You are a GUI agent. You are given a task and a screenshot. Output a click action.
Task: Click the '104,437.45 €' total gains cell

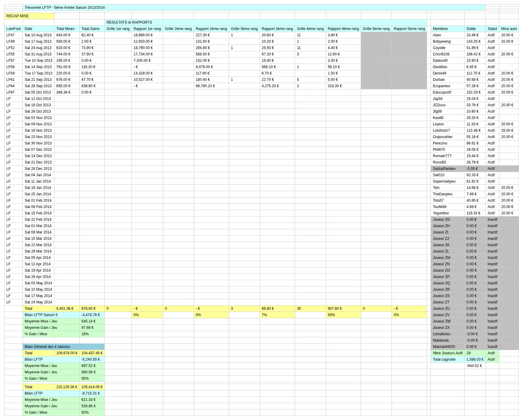point(92,353)
